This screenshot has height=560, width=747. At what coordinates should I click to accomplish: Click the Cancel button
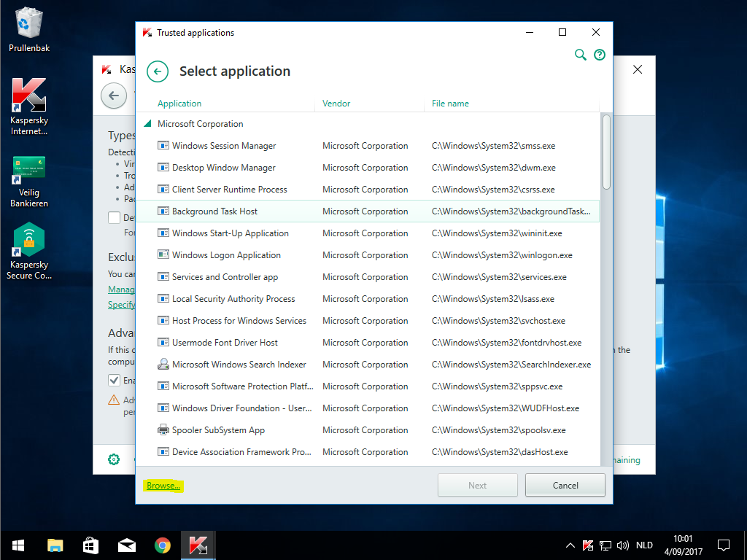(565, 485)
